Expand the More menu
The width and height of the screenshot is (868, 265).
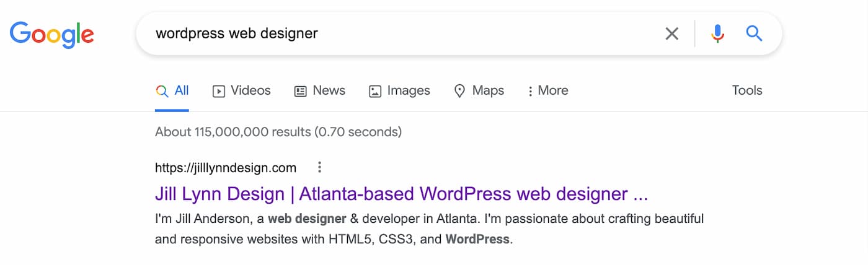coord(547,91)
